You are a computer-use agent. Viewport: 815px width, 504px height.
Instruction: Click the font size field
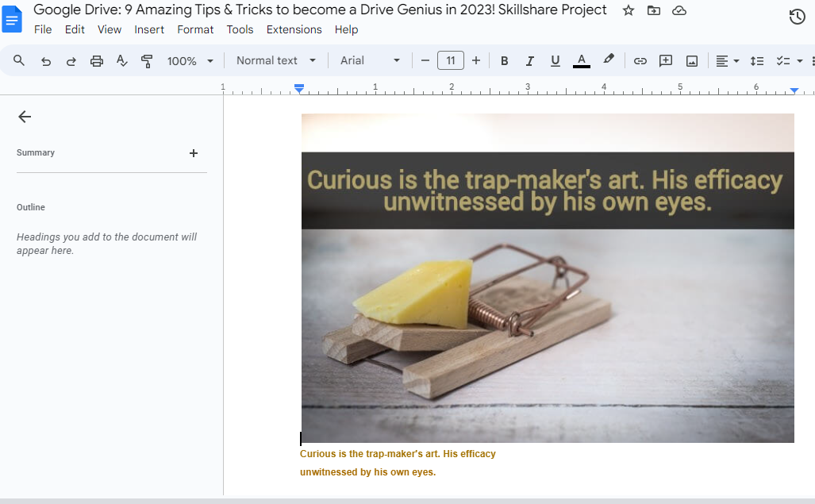click(x=451, y=61)
